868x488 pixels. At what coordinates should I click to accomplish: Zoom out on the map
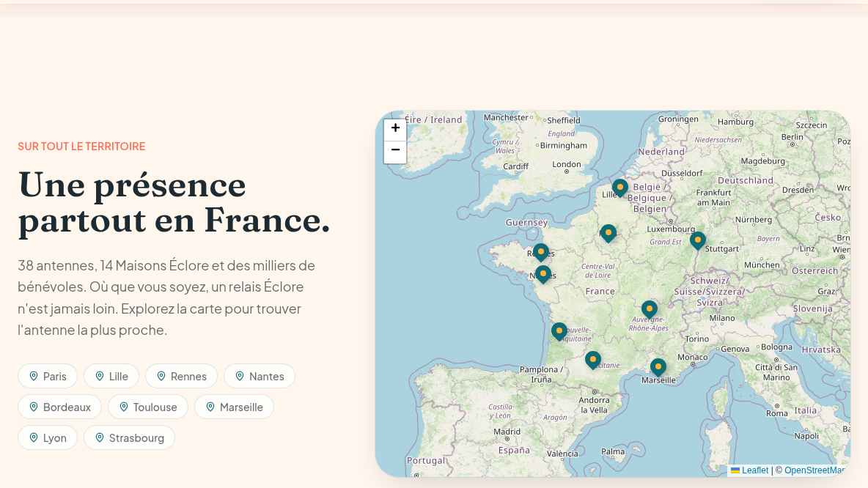point(395,152)
